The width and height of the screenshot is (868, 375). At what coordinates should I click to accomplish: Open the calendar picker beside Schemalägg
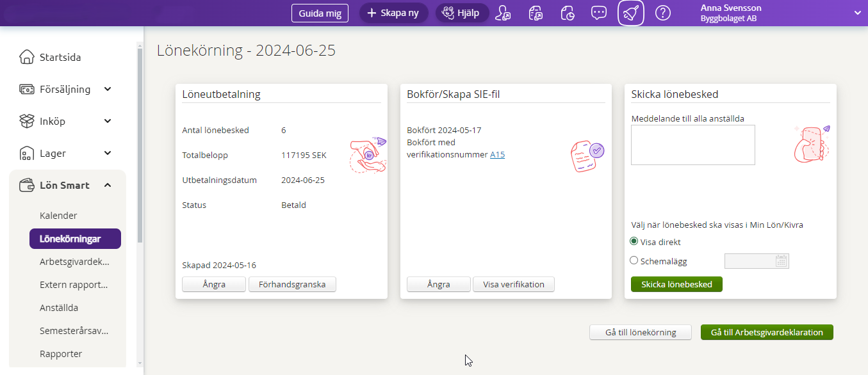[x=782, y=260]
